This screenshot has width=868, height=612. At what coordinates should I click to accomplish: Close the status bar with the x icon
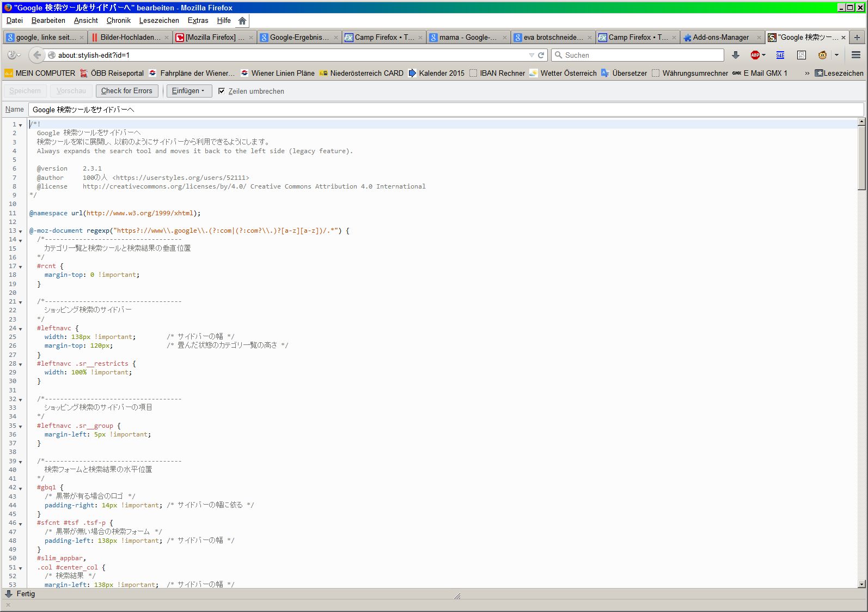8,605
